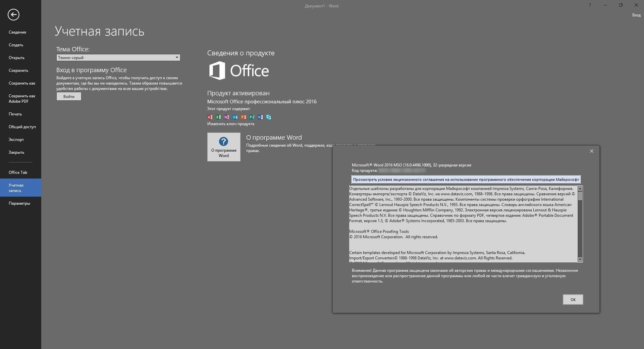The image size is (644, 349).
Task: Click the Продукт активирован text
Action: coord(238,93)
